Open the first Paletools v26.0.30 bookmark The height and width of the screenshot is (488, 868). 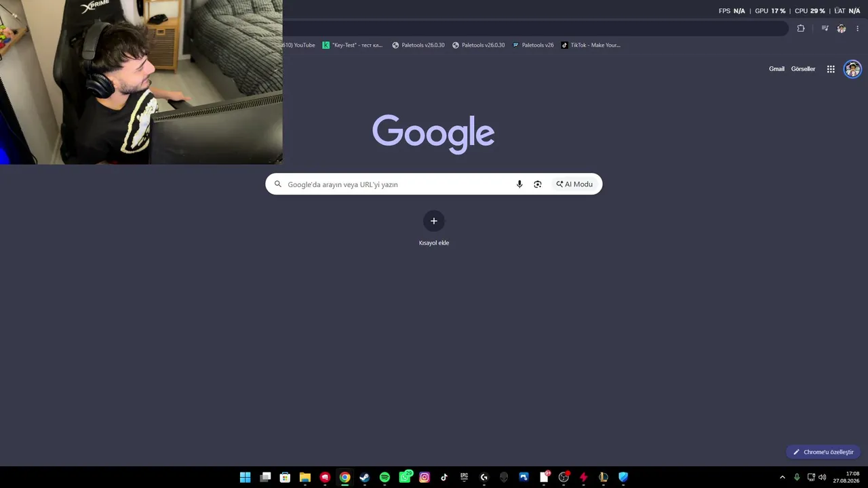[x=418, y=45]
